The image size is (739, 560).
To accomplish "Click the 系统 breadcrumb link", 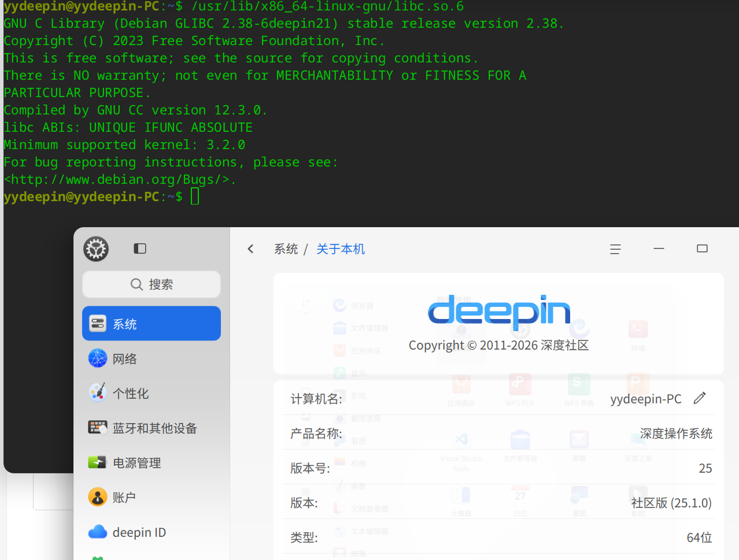I will point(286,249).
